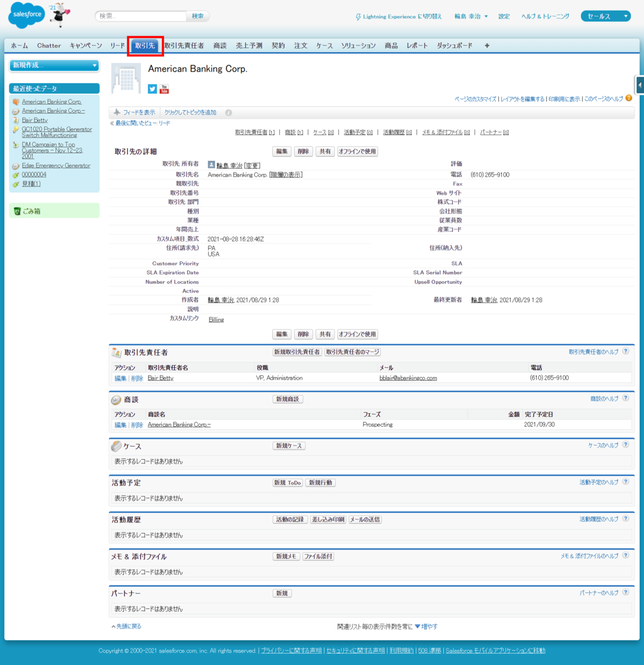Open レイアウトを編集する link
644x665 pixels.
(x=522, y=99)
